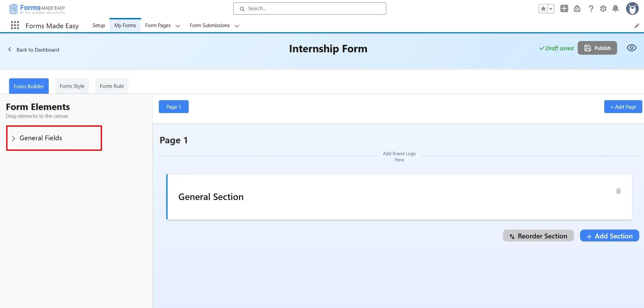Screen dimensions: 644x308
Task: Open the global actions plus icon
Action: point(564,9)
